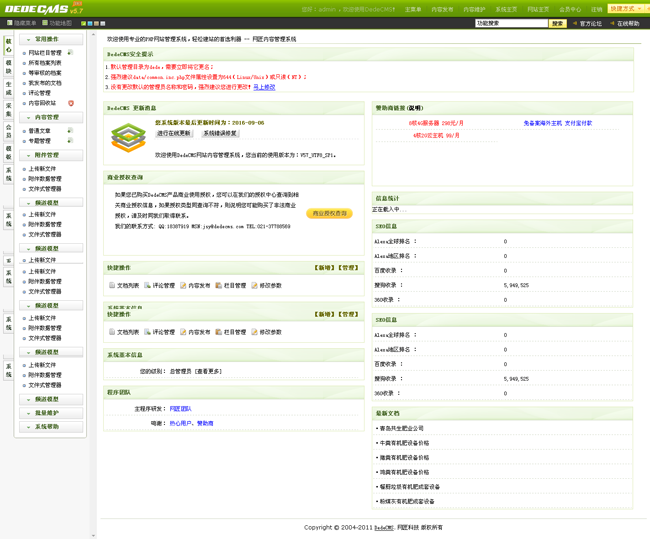Click the orange 商业授权查询 button
Screen dimensions: 650x539
coord(330,213)
